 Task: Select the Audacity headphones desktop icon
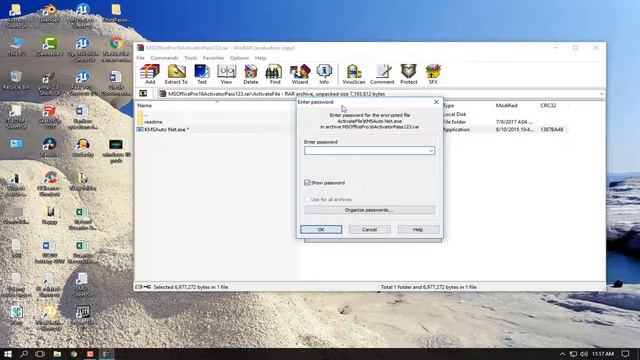click(83, 148)
